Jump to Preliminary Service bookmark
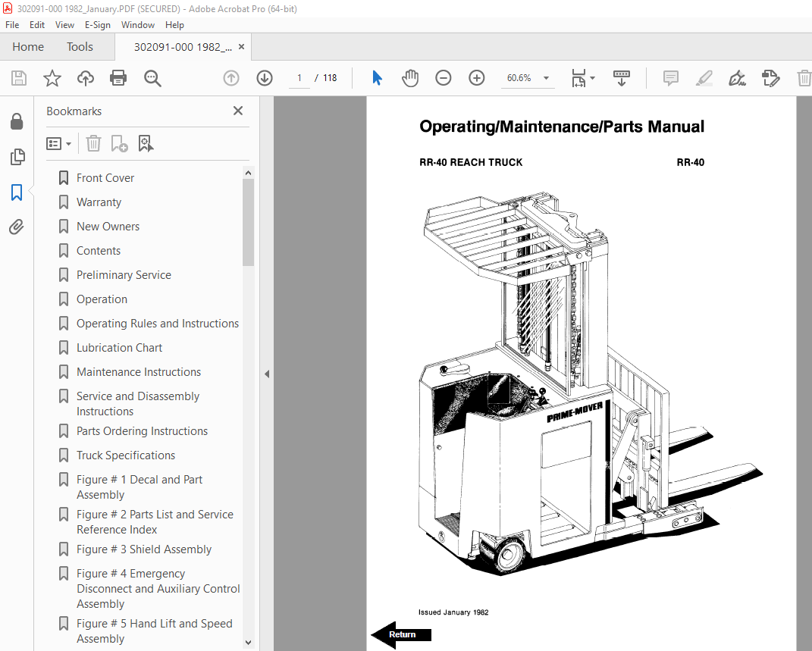 (x=124, y=275)
